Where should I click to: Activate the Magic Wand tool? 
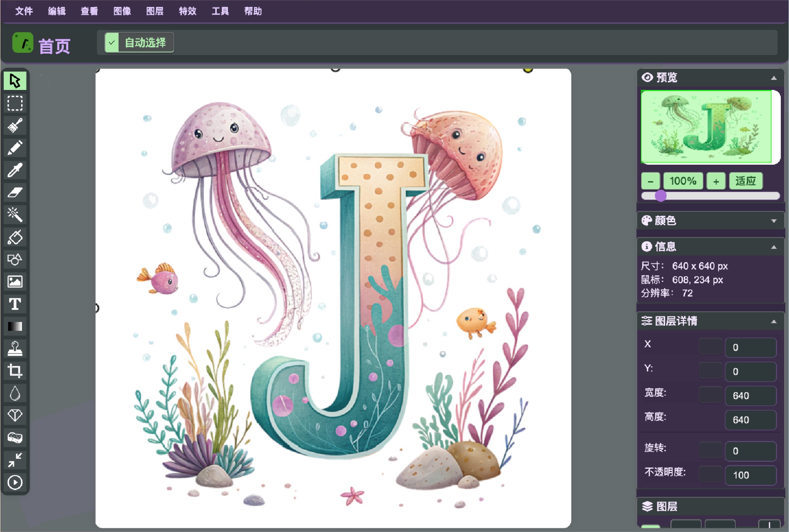(x=15, y=215)
